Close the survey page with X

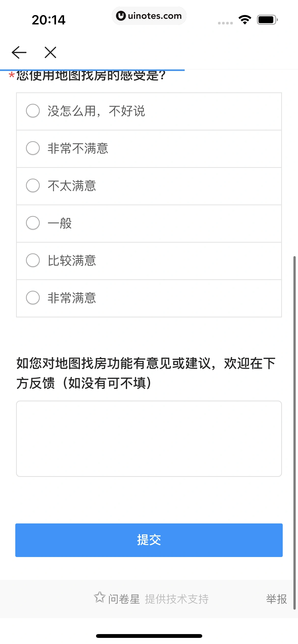(50, 52)
